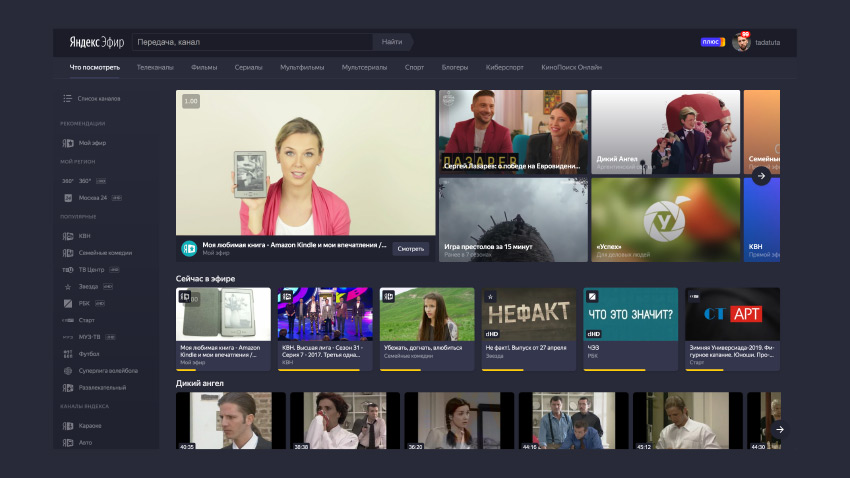Open the Сериалы tab

point(248,68)
